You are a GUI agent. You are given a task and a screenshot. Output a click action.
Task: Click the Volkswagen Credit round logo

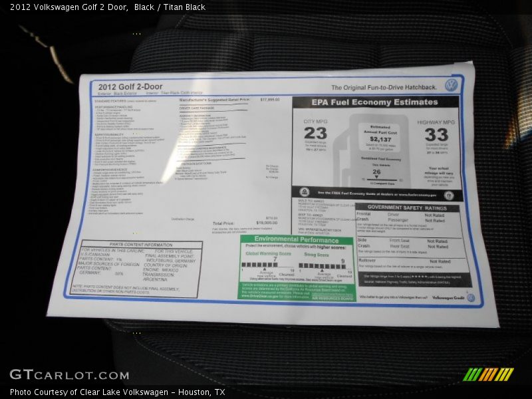[x=471, y=298]
